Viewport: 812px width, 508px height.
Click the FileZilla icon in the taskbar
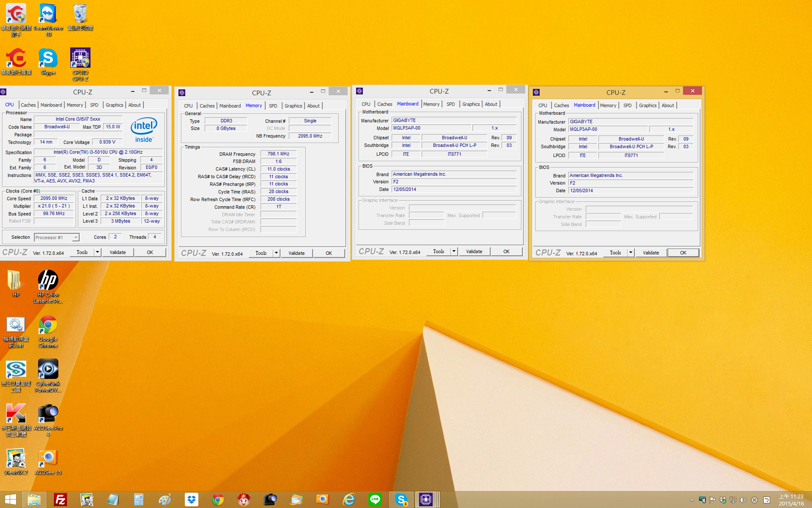[60, 500]
